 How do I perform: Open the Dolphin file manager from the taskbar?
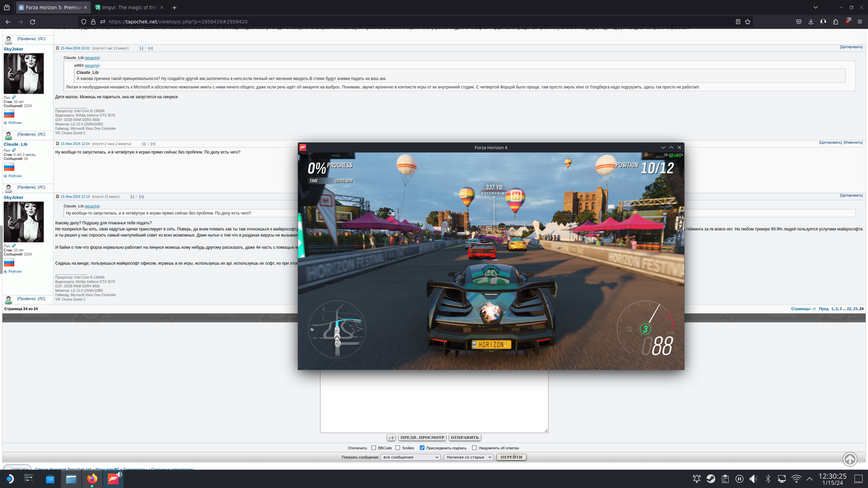click(71, 479)
